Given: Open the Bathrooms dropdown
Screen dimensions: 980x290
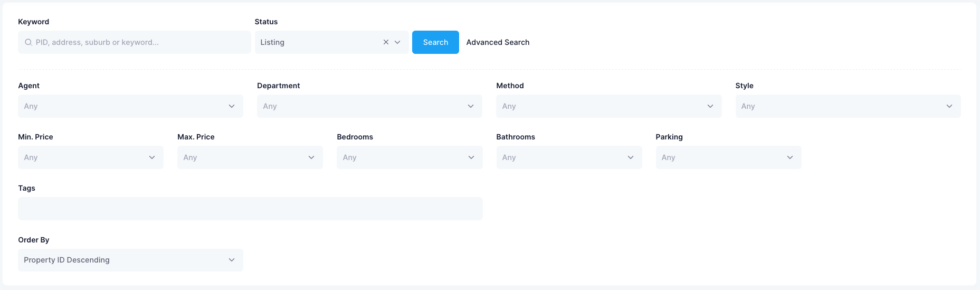Looking at the screenshot, I should 569,157.
